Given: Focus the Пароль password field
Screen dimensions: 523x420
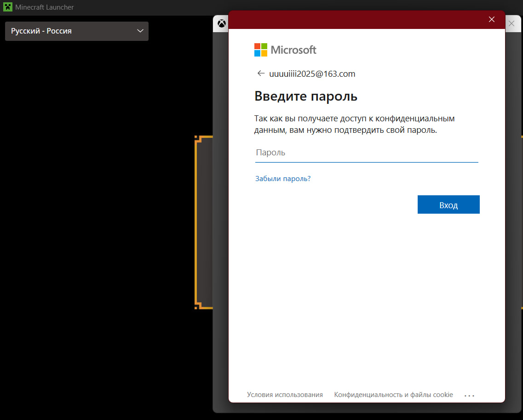Looking at the screenshot, I should 367,153.
